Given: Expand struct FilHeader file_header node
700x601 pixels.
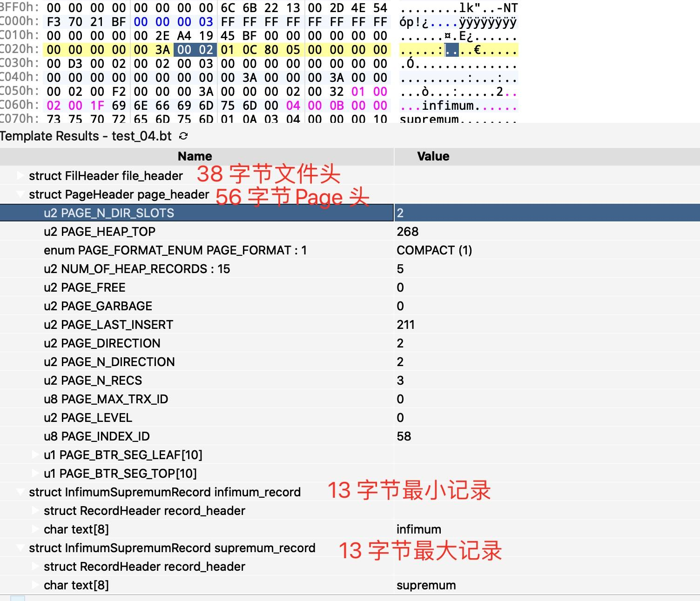Looking at the screenshot, I should click(20, 176).
